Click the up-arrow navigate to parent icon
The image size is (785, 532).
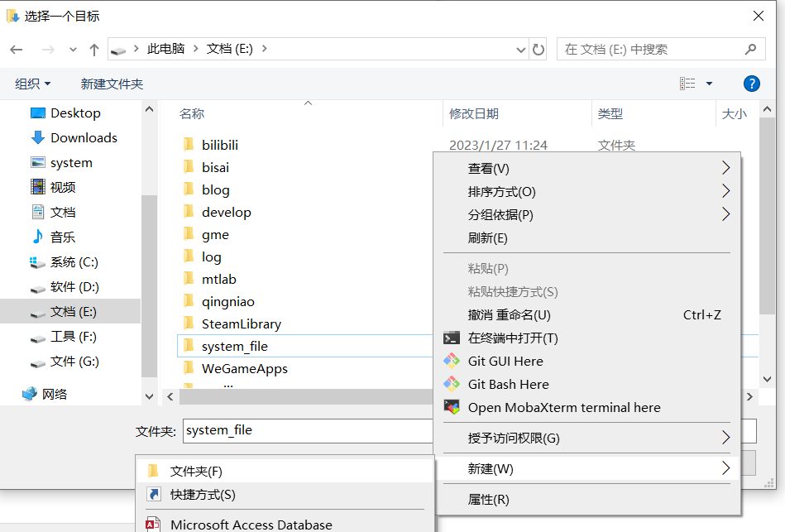tap(94, 49)
